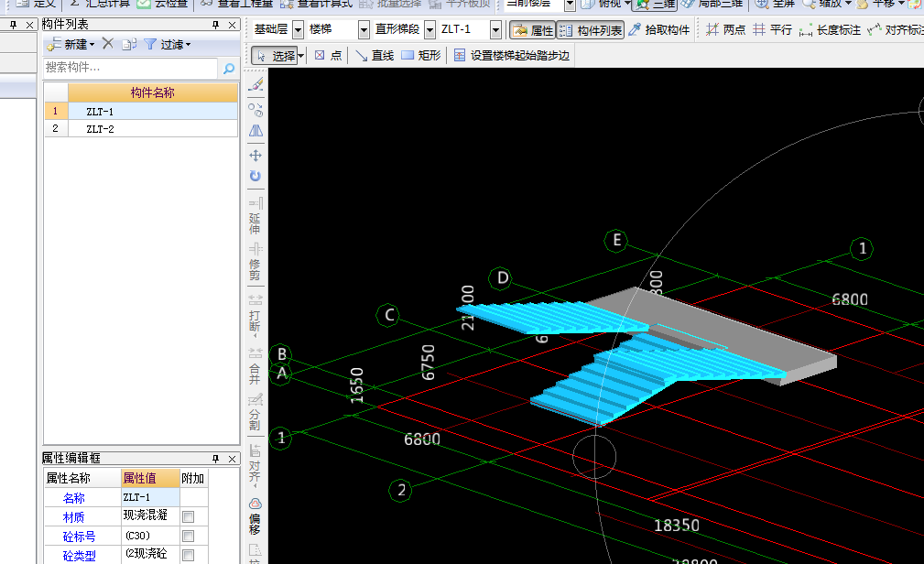The height and width of the screenshot is (564, 924).
Task: Toggle the 砼类型 additional checkbox
Action: coord(188,555)
